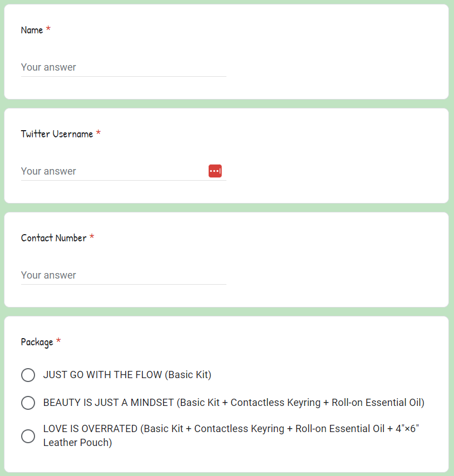454x476 pixels.
Task: Select JUST GO WITH THE FLOW radio button
Action: [x=28, y=375]
